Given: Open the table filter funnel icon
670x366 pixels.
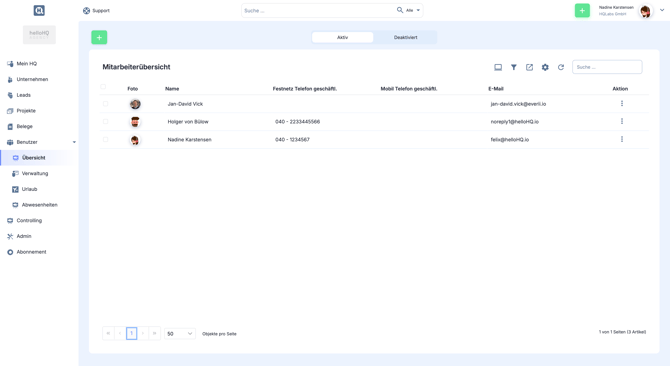Looking at the screenshot, I should click(x=514, y=67).
